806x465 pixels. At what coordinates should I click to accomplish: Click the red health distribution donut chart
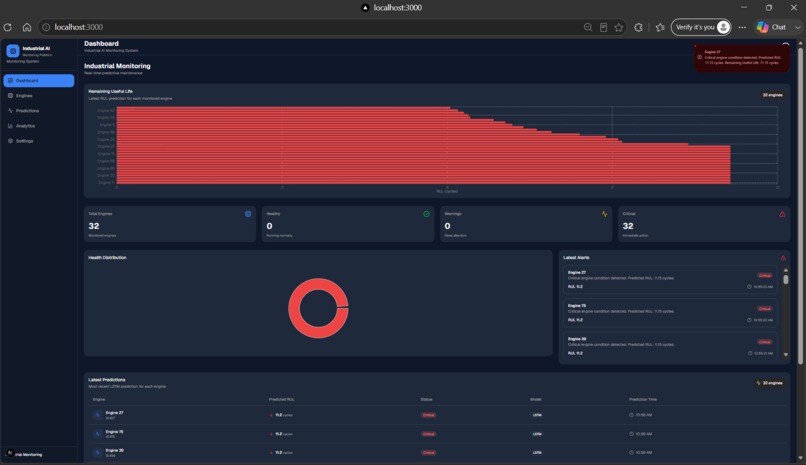coord(318,308)
